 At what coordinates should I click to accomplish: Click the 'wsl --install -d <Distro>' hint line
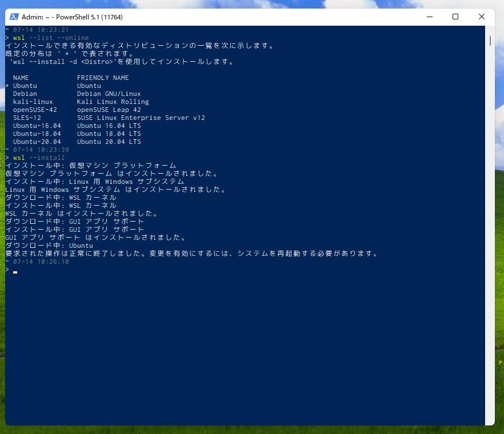click(122, 62)
